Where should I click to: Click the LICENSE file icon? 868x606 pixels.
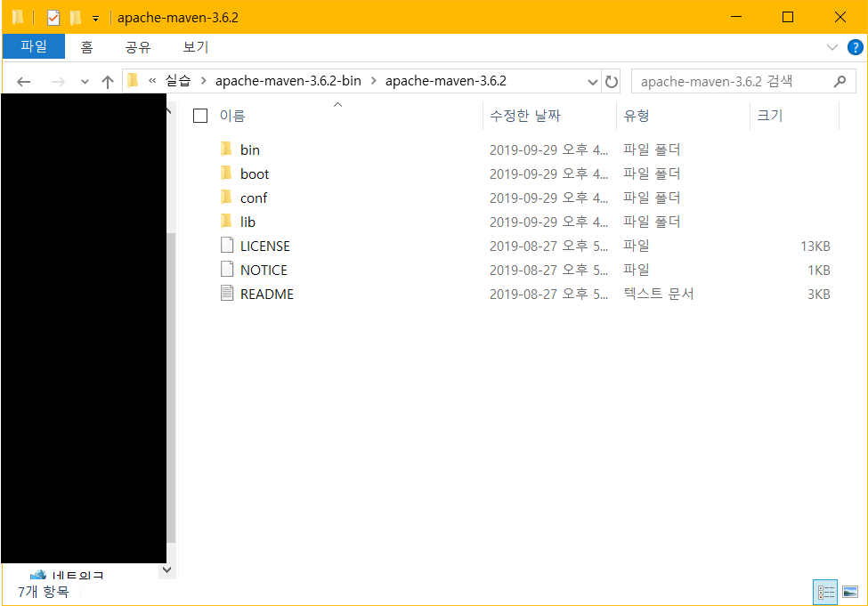pyautogui.click(x=227, y=246)
